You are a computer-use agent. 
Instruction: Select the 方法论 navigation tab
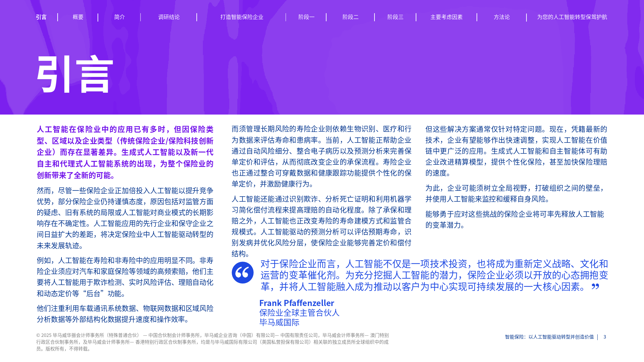501,17
